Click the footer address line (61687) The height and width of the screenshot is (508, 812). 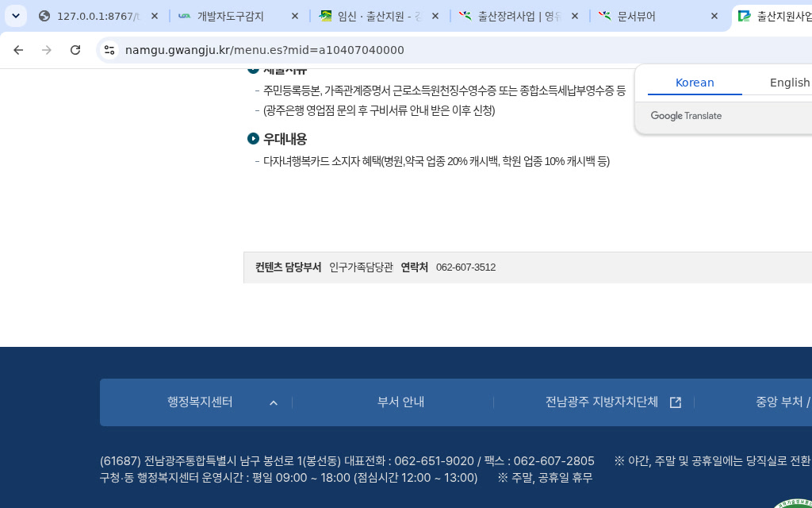click(347, 461)
